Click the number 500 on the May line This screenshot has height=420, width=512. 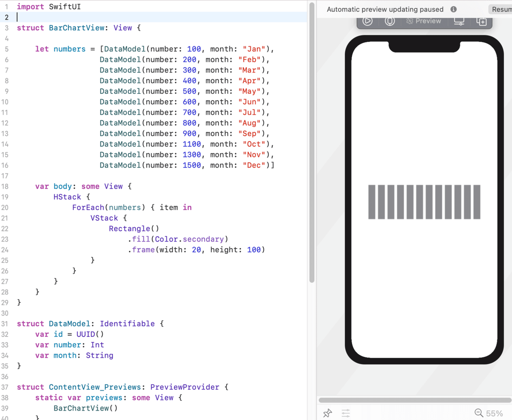[x=189, y=91]
